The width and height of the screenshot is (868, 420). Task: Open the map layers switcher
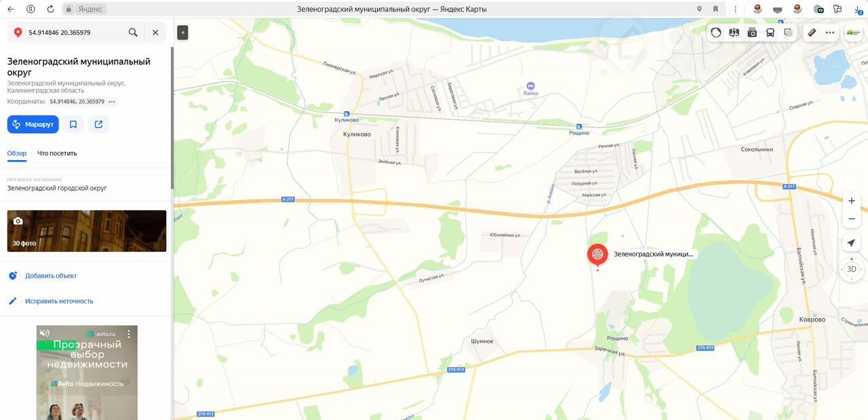pyautogui.click(x=788, y=33)
